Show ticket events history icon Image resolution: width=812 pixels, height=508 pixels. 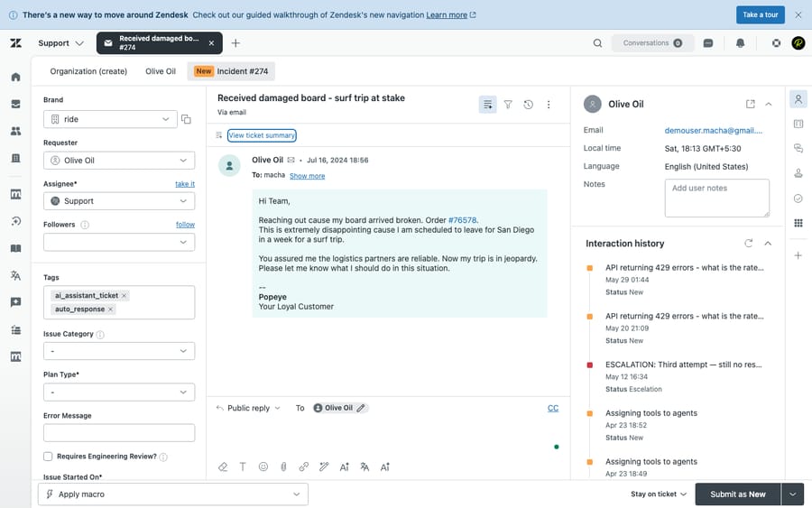click(x=528, y=105)
